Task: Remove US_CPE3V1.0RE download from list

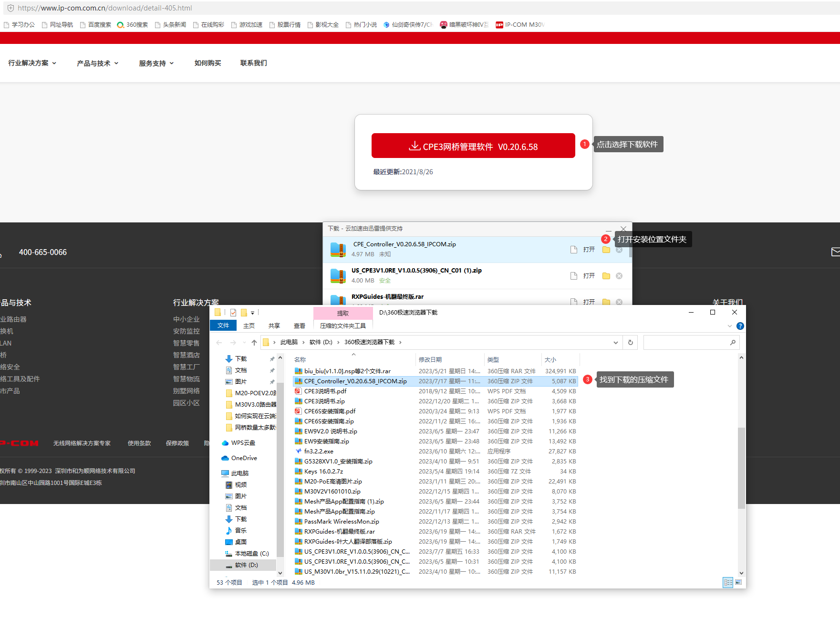Action: tap(619, 276)
